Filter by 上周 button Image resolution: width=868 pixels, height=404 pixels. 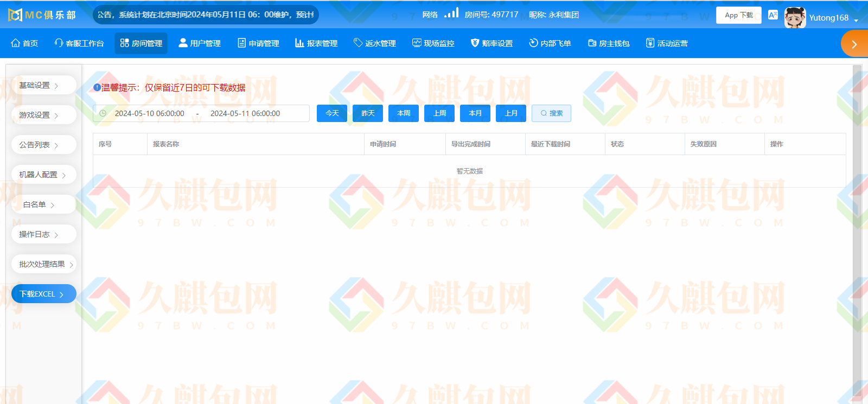pyautogui.click(x=439, y=113)
